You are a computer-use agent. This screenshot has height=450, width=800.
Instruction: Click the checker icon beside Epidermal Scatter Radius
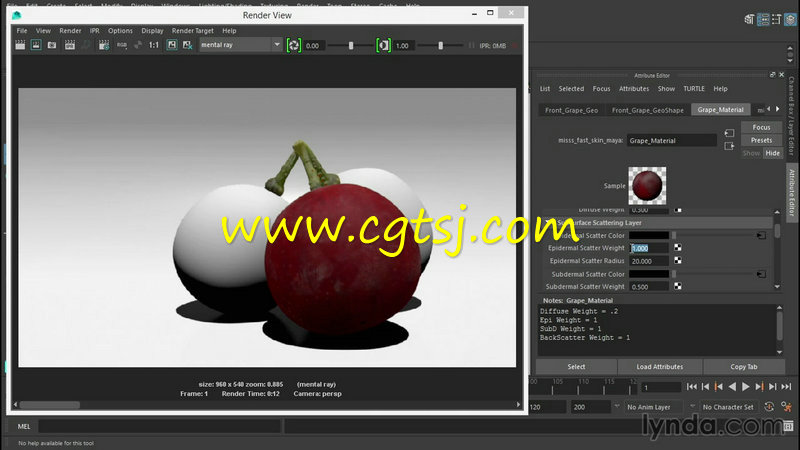coord(678,260)
